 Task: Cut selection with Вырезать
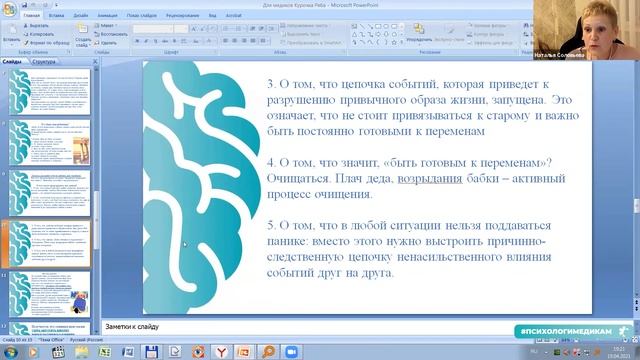(x=36, y=25)
